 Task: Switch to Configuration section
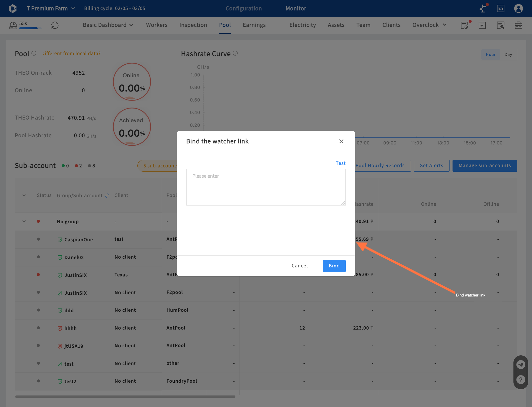[243, 8]
